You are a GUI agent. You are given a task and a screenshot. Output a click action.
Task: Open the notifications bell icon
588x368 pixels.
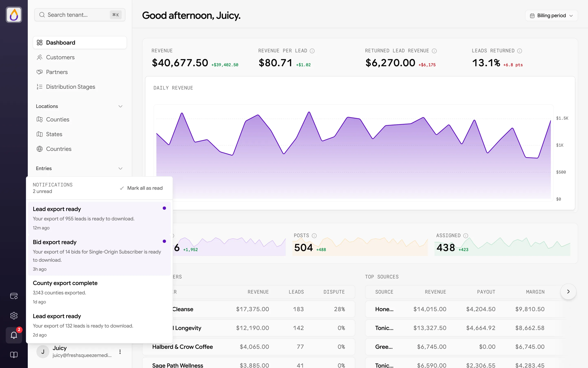point(14,335)
